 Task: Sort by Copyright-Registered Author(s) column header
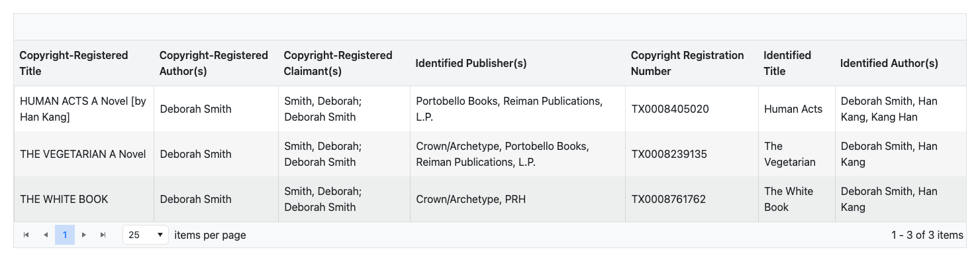(x=214, y=63)
